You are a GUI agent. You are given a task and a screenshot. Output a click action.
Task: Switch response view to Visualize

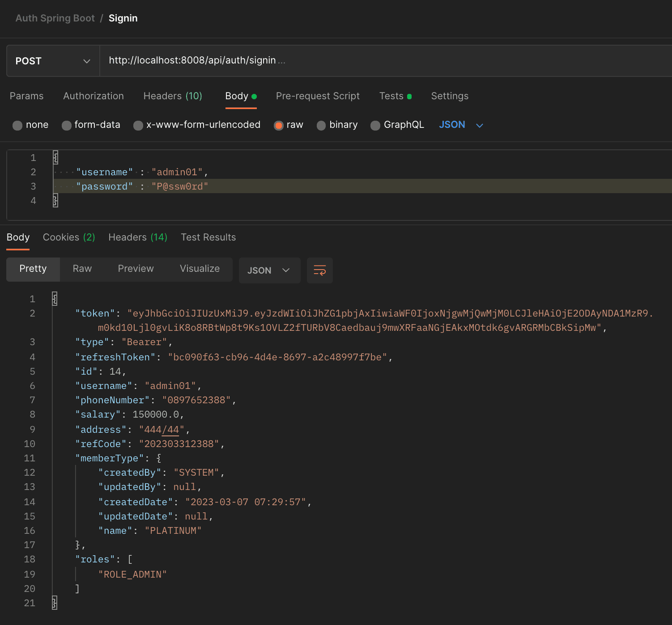pyautogui.click(x=200, y=269)
